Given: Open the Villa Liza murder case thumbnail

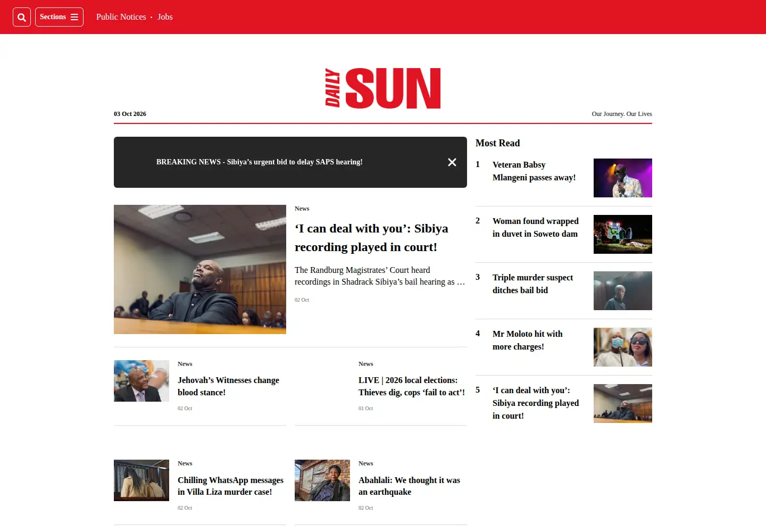Looking at the screenshot, I should pos(141,480).
